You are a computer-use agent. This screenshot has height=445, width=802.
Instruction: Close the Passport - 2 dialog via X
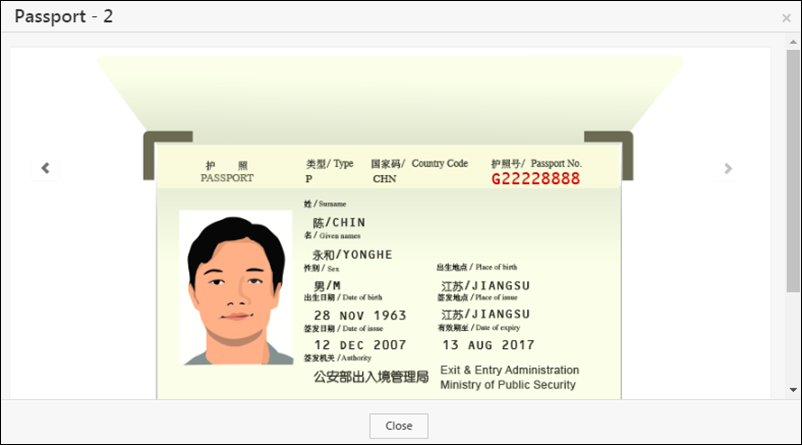pyautogui.click(x=786, y=18)
